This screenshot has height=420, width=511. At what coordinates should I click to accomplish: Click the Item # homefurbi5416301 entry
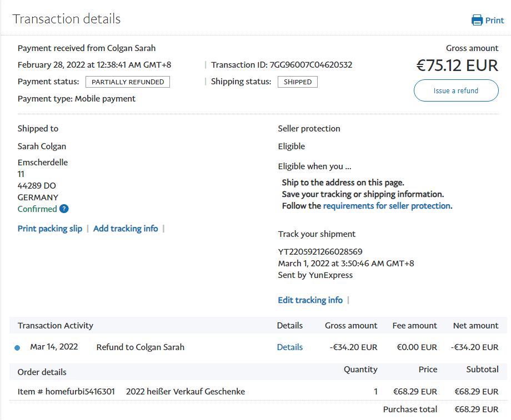(x=66, y=392)
